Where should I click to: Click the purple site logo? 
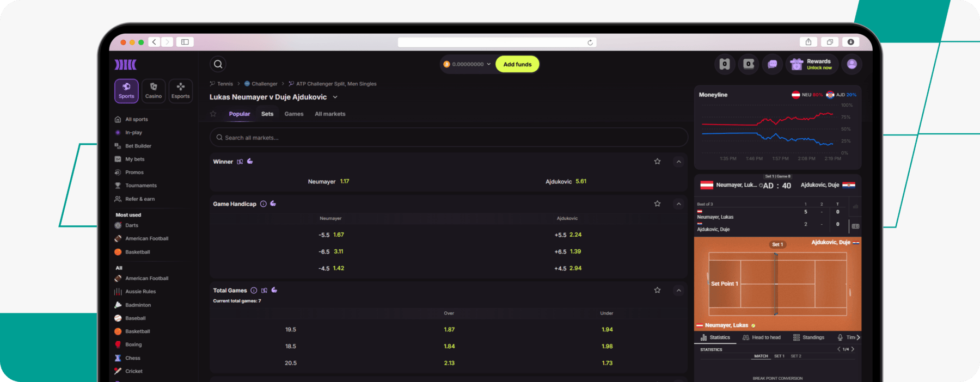click(x=125, y=65)
